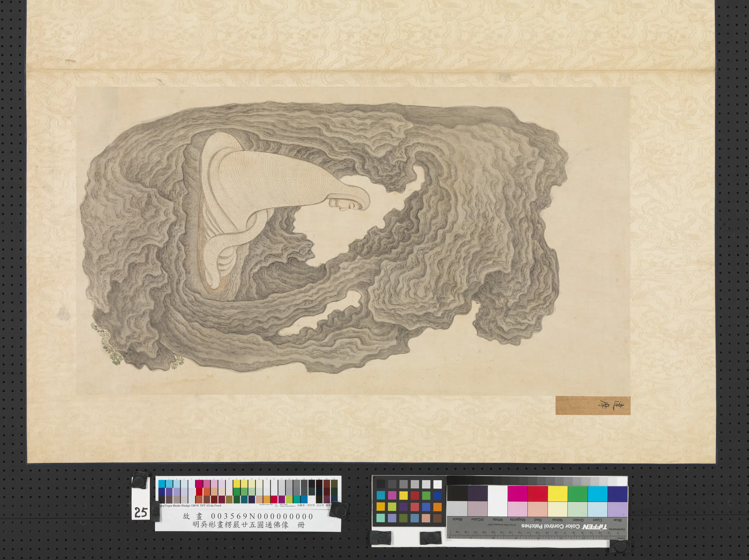The width and height of the screenshot is (749, 560).
Task: Click the saturated magenta Tiffen patch
Action: (x=518, y=493)
